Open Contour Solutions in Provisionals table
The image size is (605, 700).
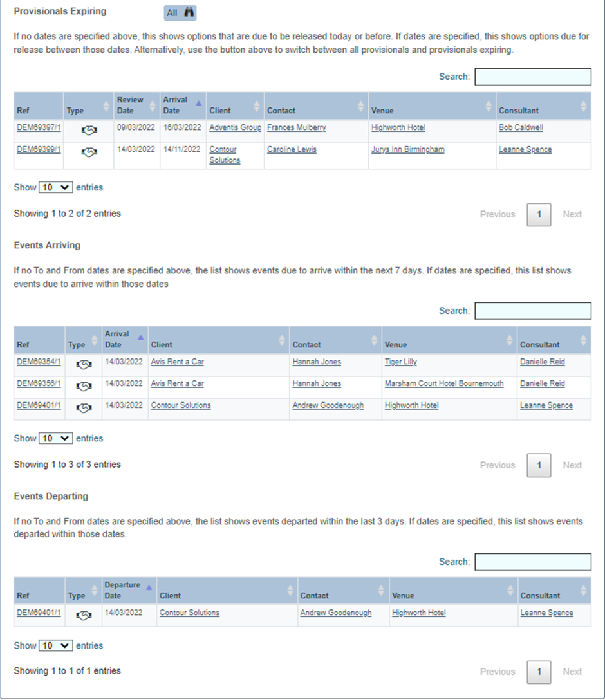pos(225,154)
